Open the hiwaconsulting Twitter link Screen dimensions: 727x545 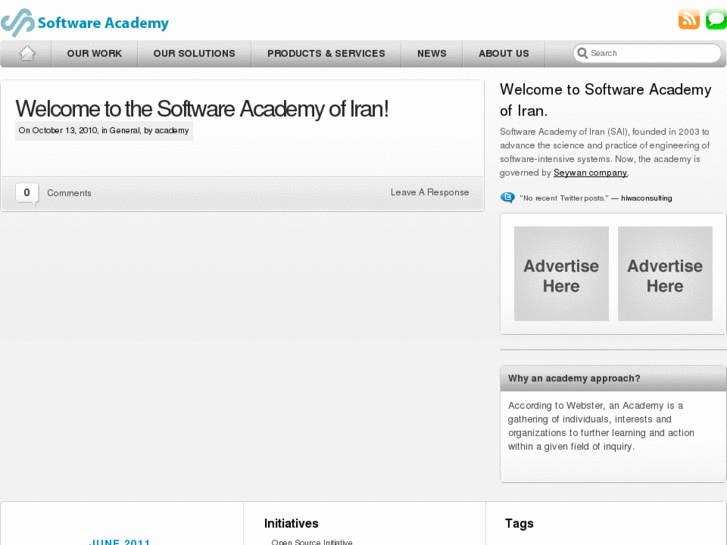646,198
